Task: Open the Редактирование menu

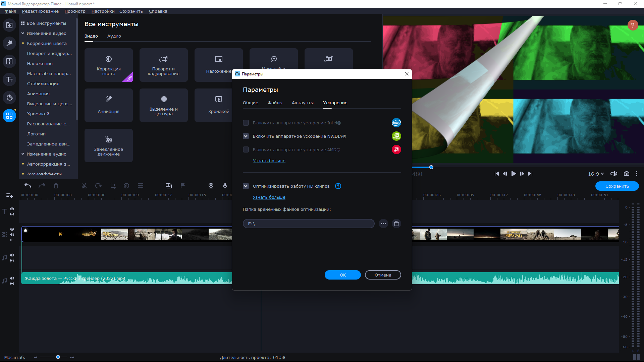Action: (40, 11)
